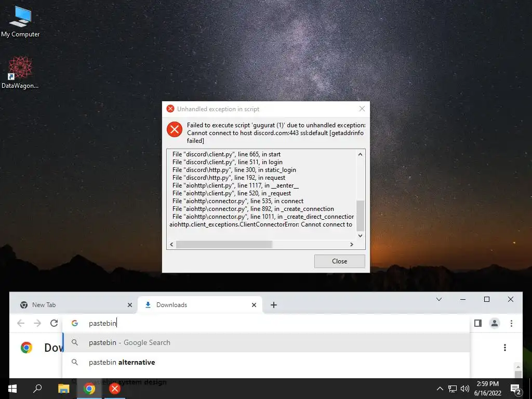
Task: Click traceback vertical scrollbar down arrow
Action: 361,236
